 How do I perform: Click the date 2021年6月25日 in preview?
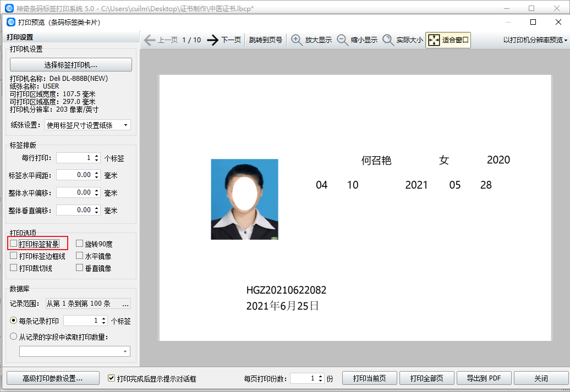coord(282,306)
